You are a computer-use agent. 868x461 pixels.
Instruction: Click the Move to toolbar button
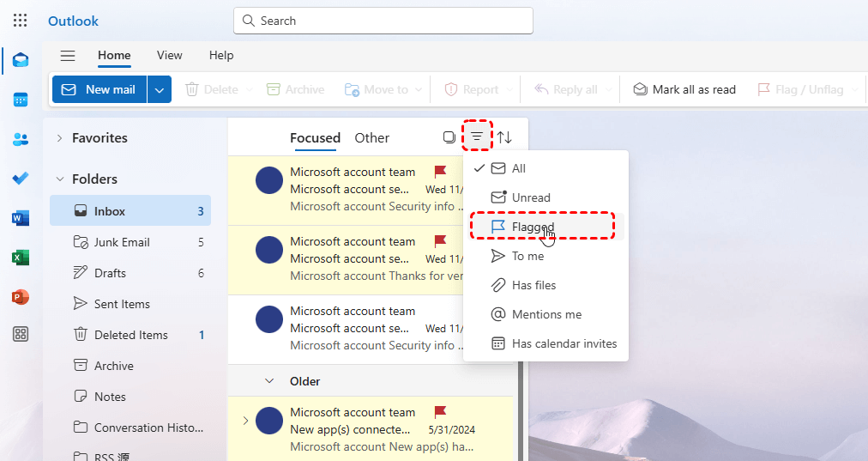pyautogui.click(x=377, y=90)
